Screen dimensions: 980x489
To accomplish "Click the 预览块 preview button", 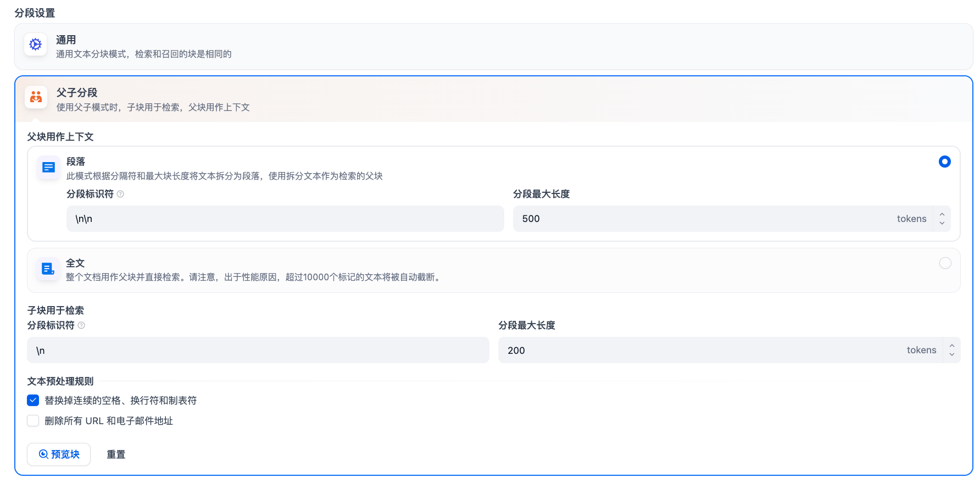I will coord(59,454).
